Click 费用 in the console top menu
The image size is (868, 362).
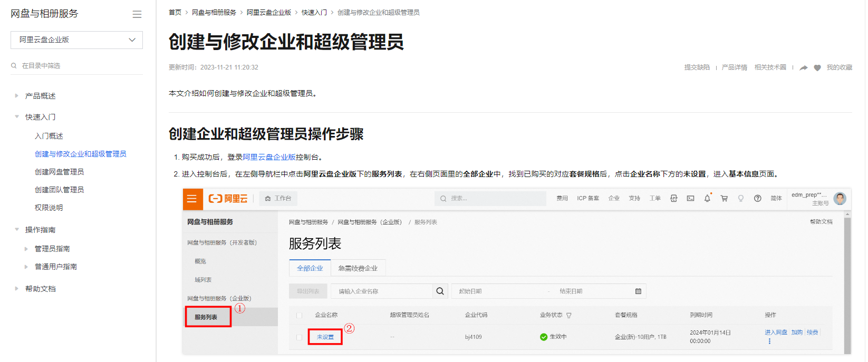point(562,199)
